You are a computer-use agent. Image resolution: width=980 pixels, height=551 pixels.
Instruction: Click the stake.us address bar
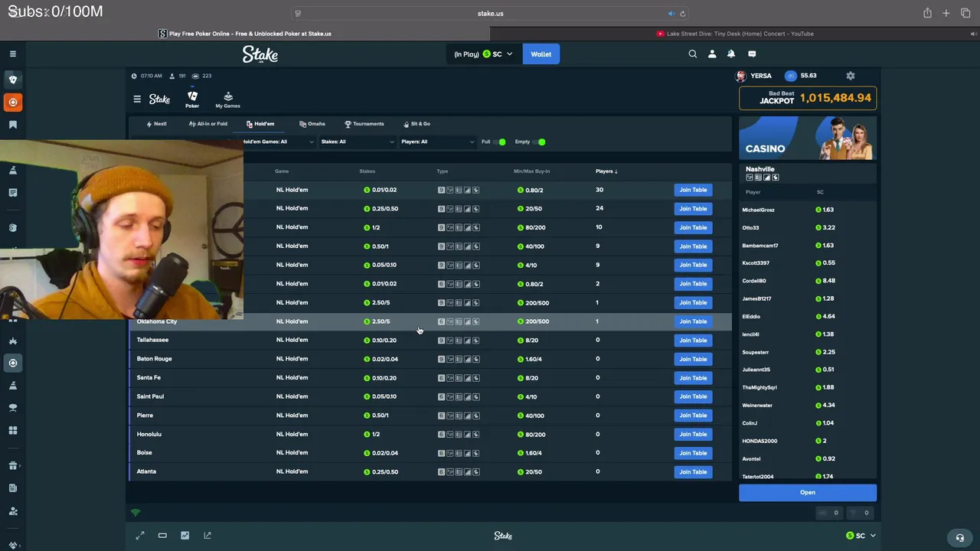coord(490,13)
